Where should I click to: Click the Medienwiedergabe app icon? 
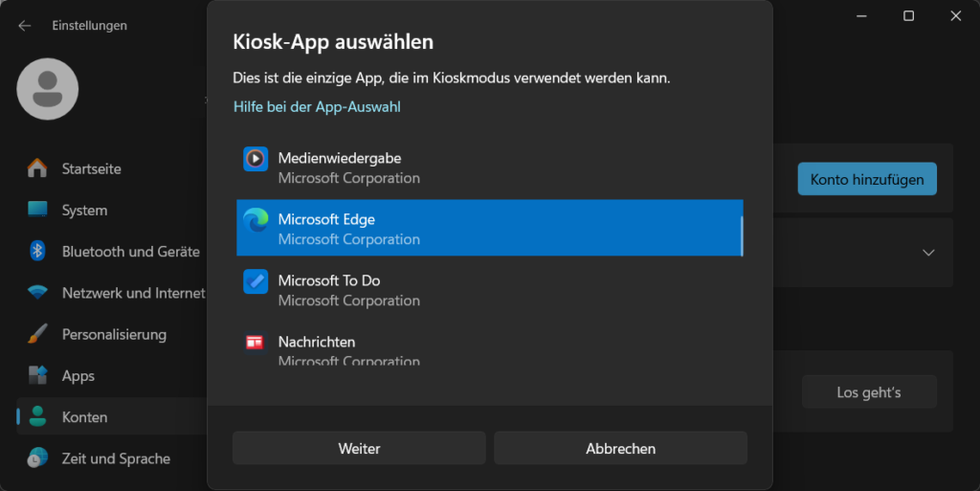256,159
